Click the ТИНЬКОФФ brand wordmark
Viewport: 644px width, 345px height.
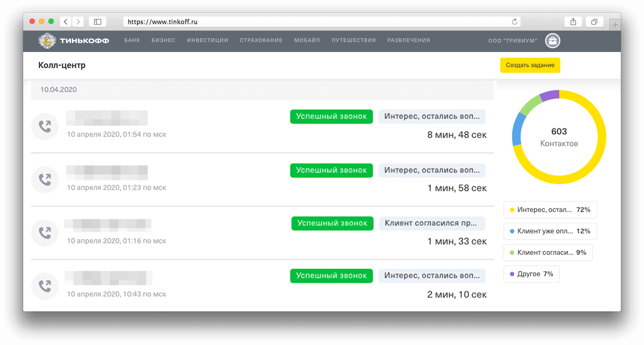pyautogui.click(x=85, y=41)
